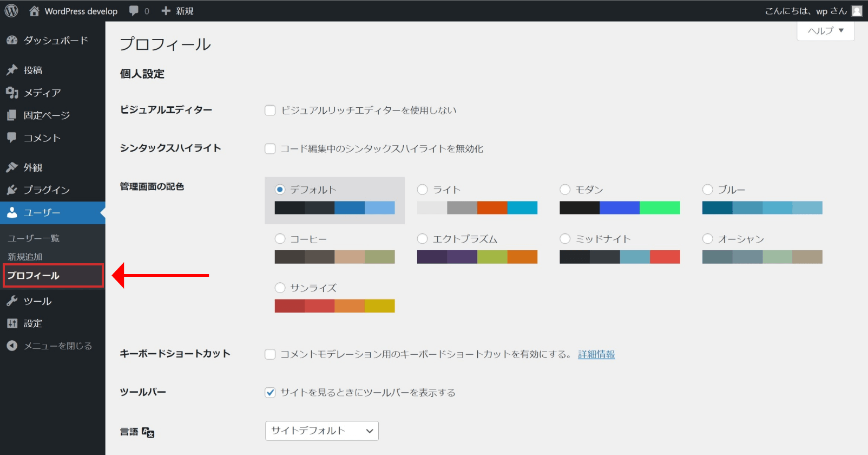The height and width of the screenshot is (455, 868).
Task: Select the ミッドナイト color scheme radio
Action: click(x=565, y=239)
